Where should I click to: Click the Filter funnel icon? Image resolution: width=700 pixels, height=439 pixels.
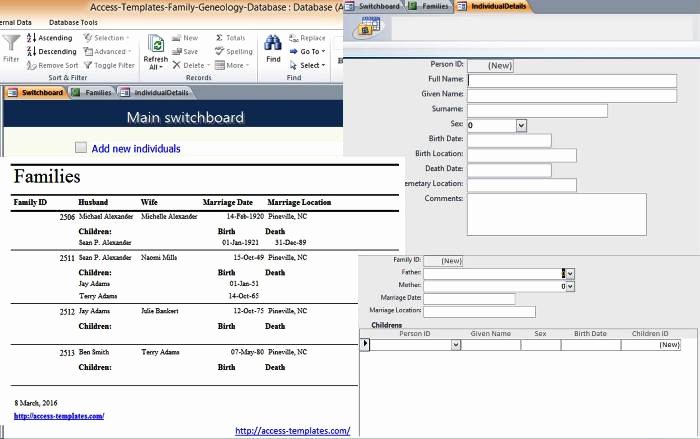[11, 43]
